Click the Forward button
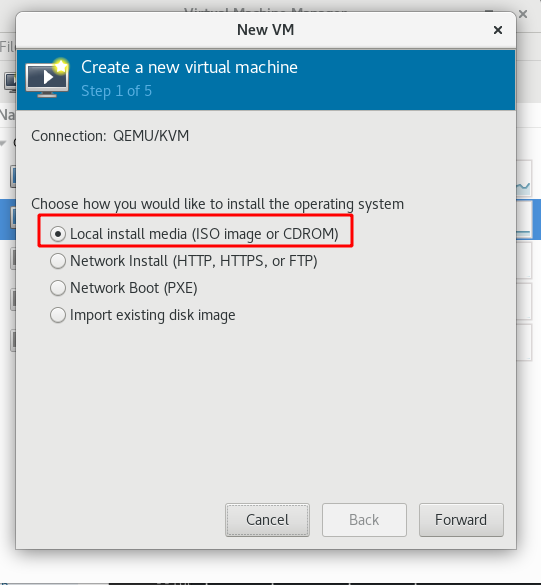Viewport: 541px width, 585px height. (x=461, y=520)
